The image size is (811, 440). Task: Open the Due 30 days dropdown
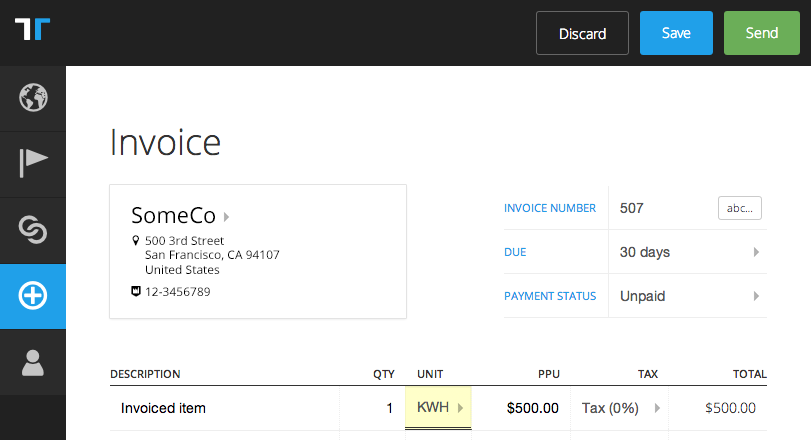click(x=688, y=252)
